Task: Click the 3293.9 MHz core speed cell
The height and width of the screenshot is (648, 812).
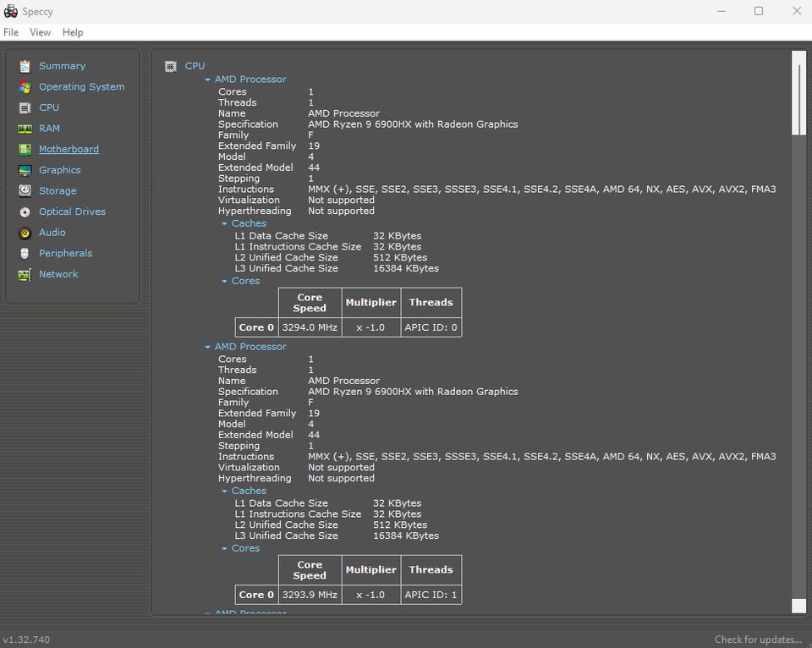Action: 310,595
